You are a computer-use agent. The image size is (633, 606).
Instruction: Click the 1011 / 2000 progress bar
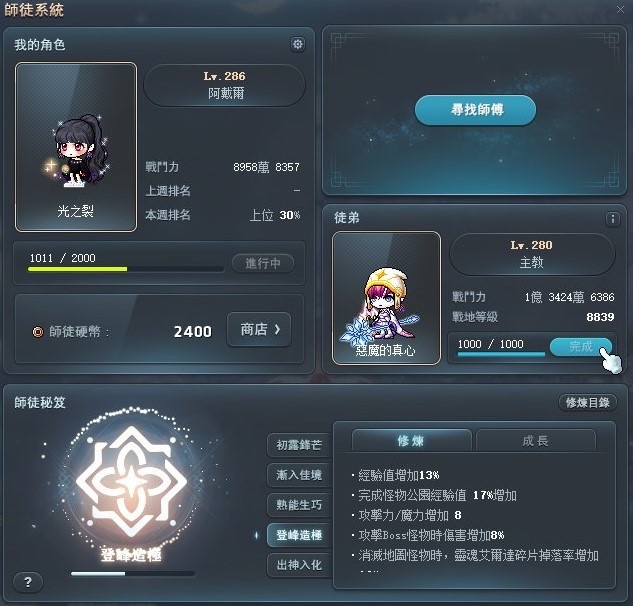pos(126,269)
